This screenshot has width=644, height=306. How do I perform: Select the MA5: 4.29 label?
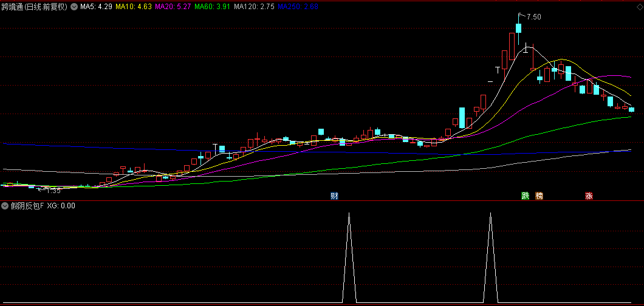tap(96, 7)
